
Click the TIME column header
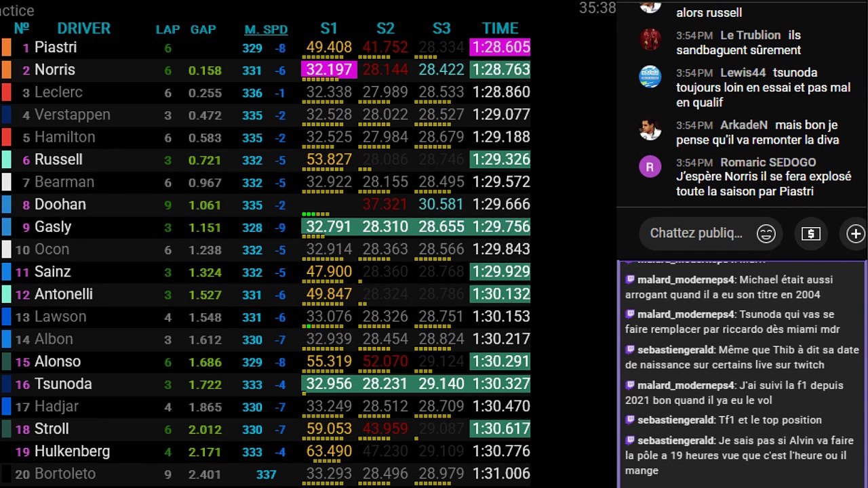click(x=500, y=28)
